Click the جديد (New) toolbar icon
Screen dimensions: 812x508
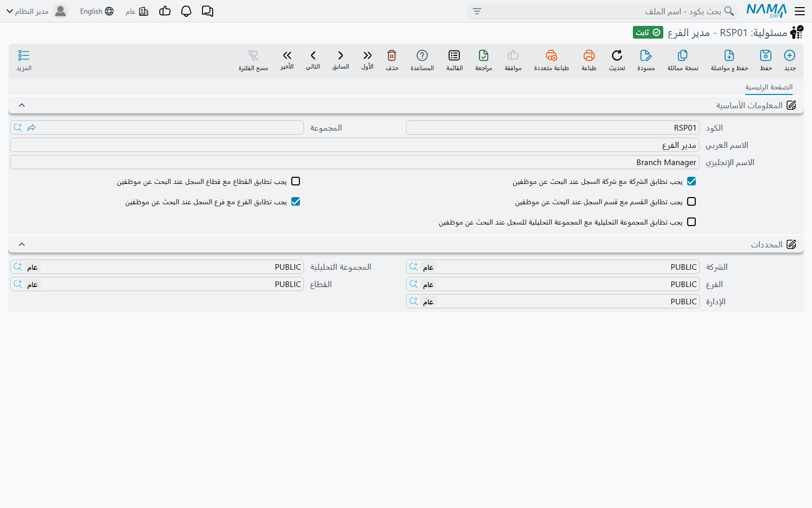[x=790, y=59]
